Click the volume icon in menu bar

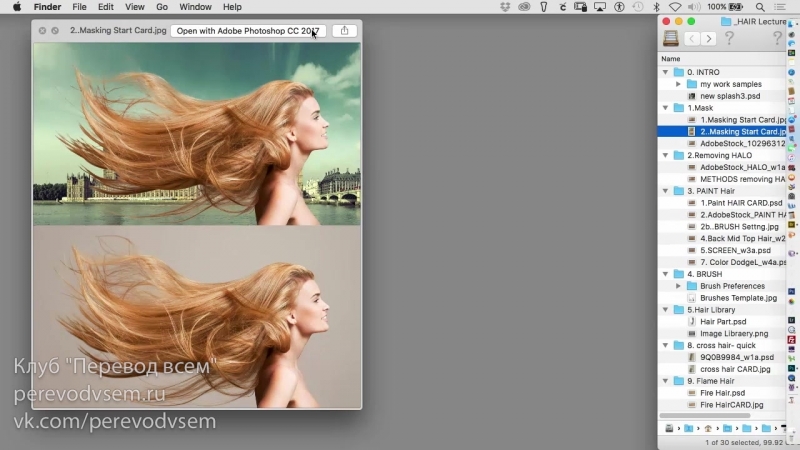695,7
